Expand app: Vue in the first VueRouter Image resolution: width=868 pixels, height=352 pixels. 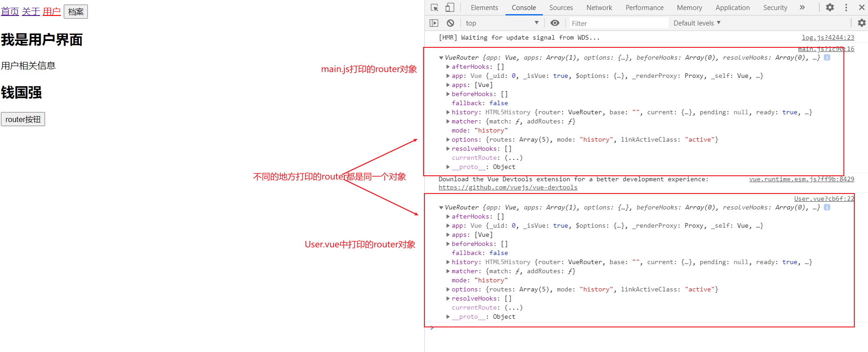pyautogui.click(x=448, y=76)
